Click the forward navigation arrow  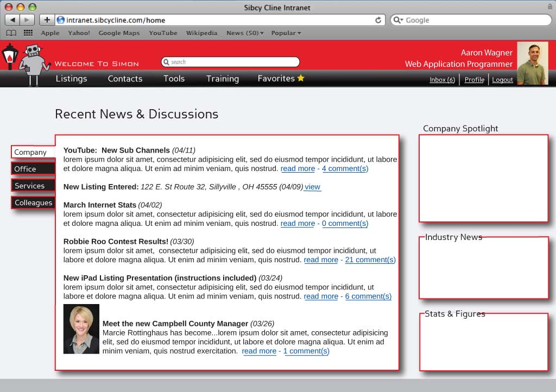(26, 20)
